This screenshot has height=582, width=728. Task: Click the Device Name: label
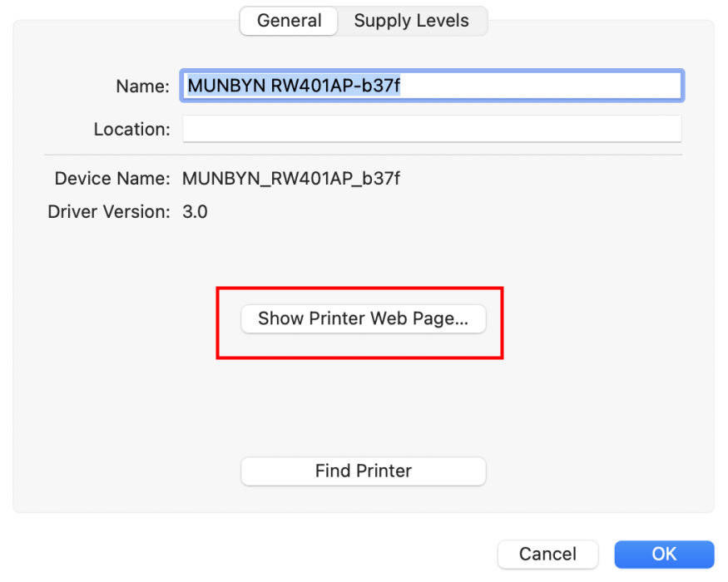pyautogui.click(x=112, y=179)
